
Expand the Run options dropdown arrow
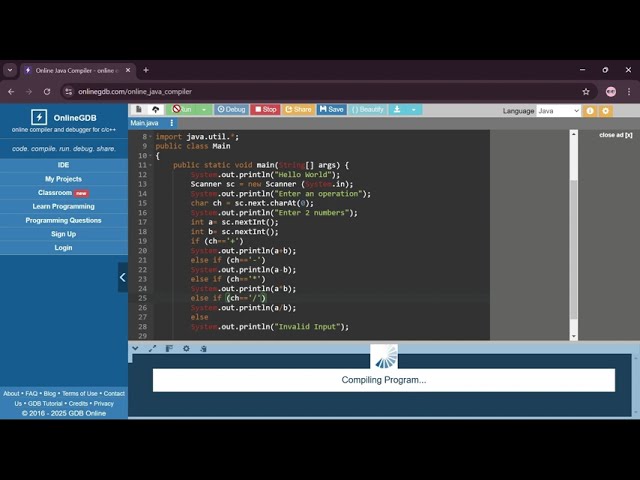pos(204,109)
